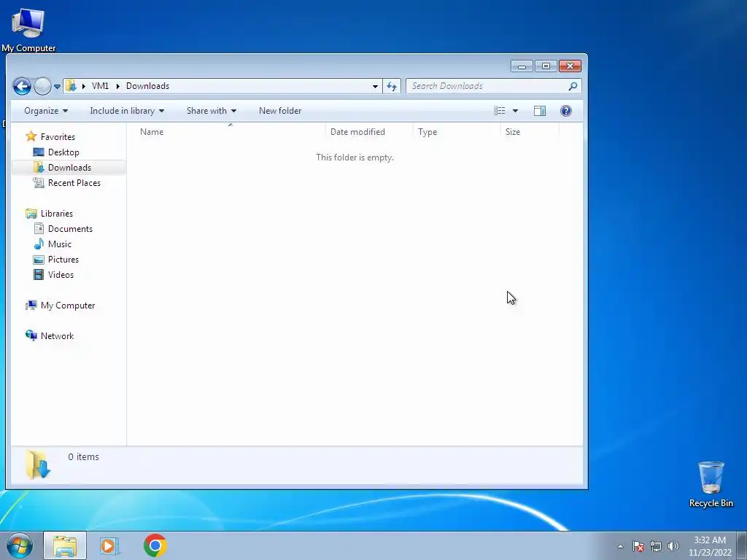747x560 pixels.
Task: Click Windows Explorer taskbar button
Action: coord(65,545)
